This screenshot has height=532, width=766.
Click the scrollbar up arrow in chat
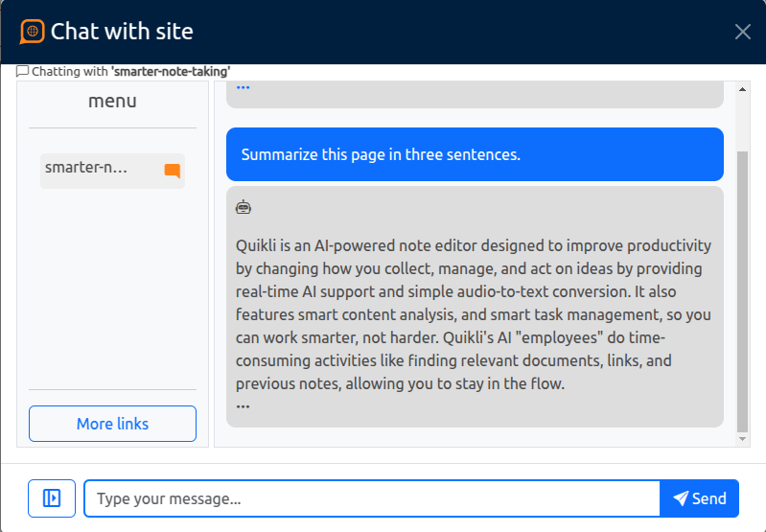(x=742, y=89)
